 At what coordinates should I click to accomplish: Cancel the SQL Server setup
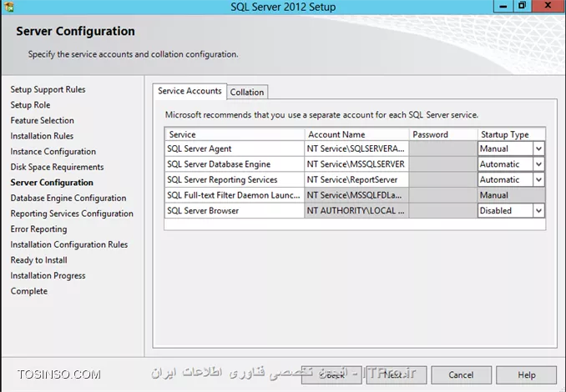(x=461, y=375)
